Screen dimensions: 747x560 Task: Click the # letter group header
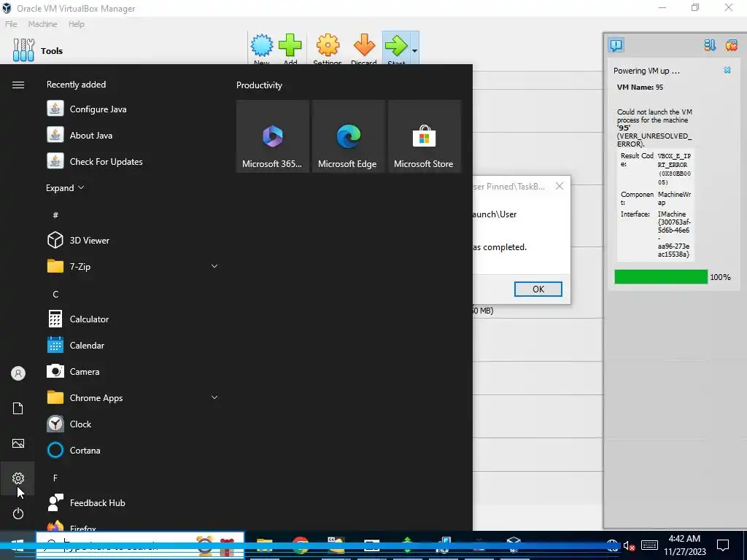(55, 215)
